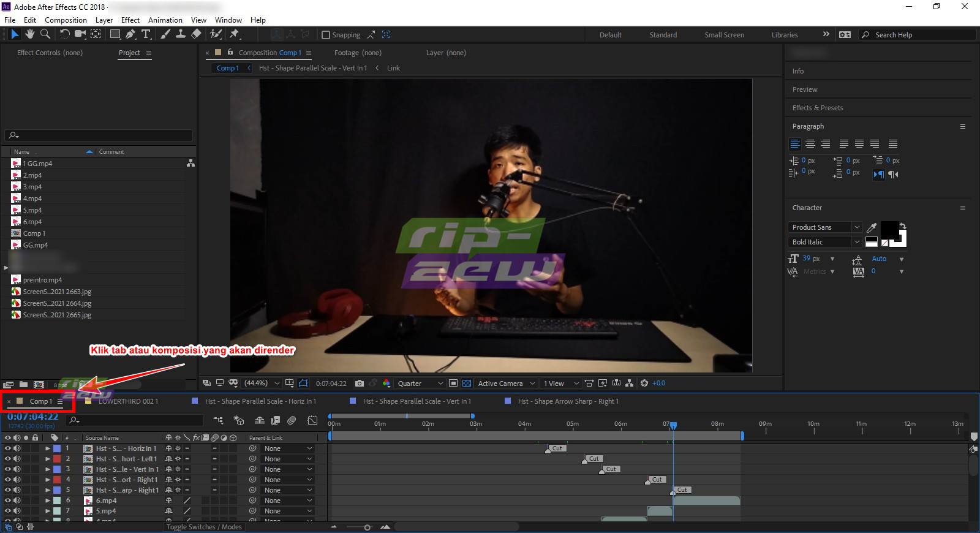Select the Roto Brush tool
This screenshot has height=533, width=980.
click(216, 34)
